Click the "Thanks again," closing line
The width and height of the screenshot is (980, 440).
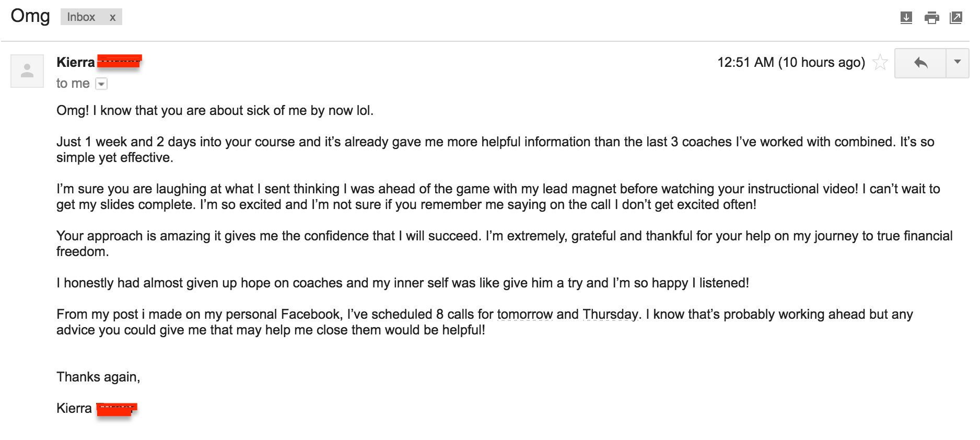[98, 377]
